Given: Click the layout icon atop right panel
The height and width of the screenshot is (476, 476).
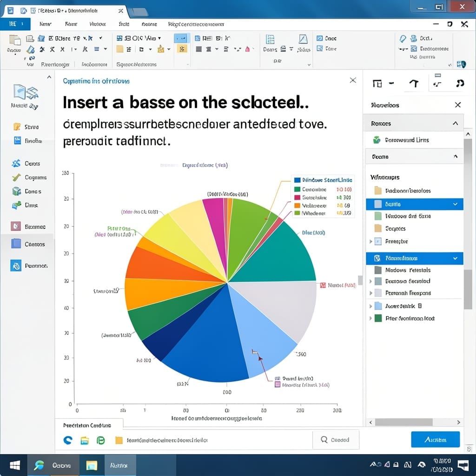Looking at the screenshot, I should (x=377, y=84).
